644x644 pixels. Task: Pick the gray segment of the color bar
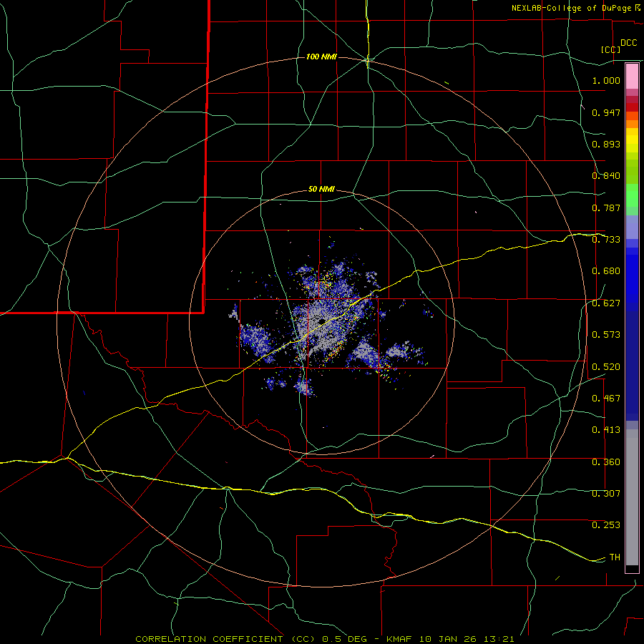tap(632, 497)
